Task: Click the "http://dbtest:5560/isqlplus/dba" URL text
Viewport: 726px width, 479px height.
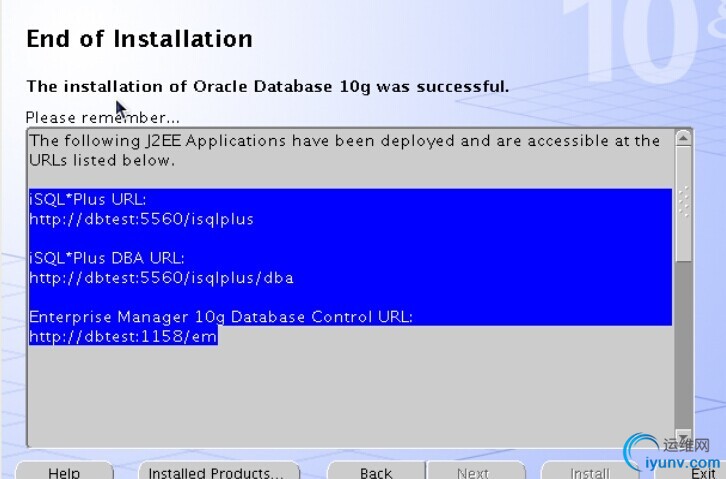Action: (161, 278)
